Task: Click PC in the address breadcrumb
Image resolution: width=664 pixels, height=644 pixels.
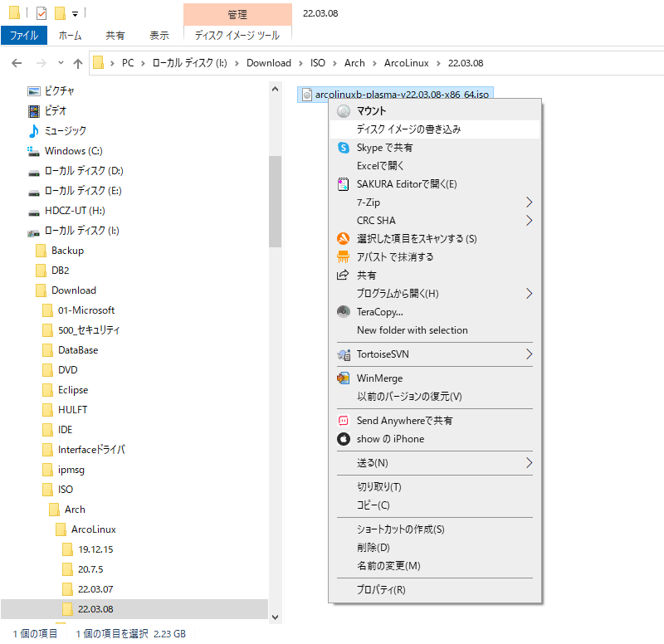Action: coord(128,63)
